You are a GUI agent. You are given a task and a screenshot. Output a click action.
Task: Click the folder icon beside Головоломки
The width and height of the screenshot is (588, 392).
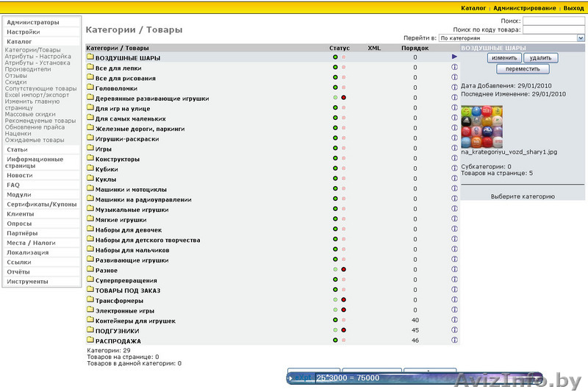click(90, 88)
